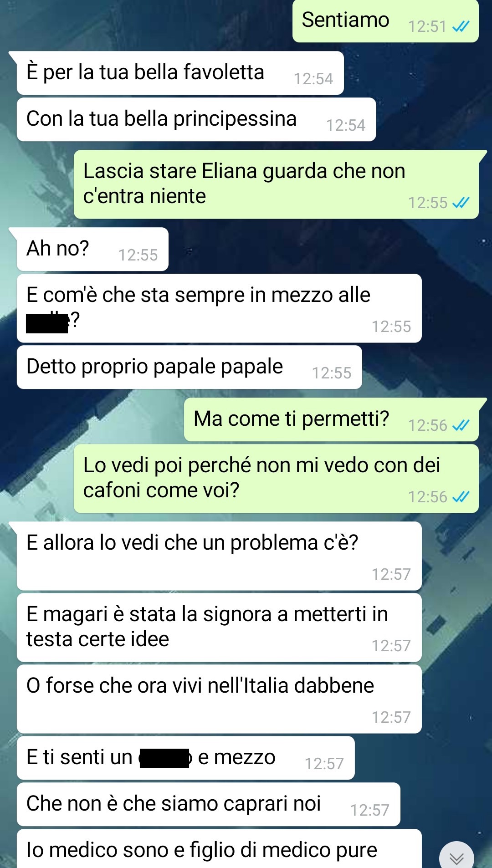Select the 'Ma come ti permetti?' bubble
The height and width of the screenshot is (868, 492).
[x=331, y=419]
